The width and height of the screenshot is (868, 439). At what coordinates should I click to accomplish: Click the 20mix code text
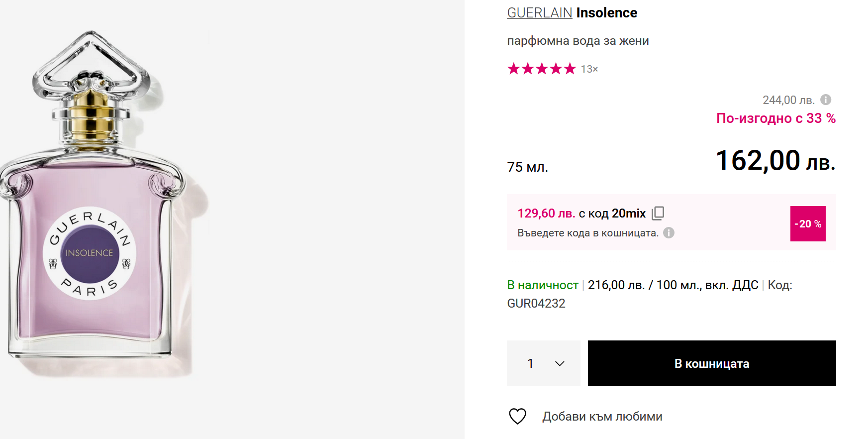(629, 214)
